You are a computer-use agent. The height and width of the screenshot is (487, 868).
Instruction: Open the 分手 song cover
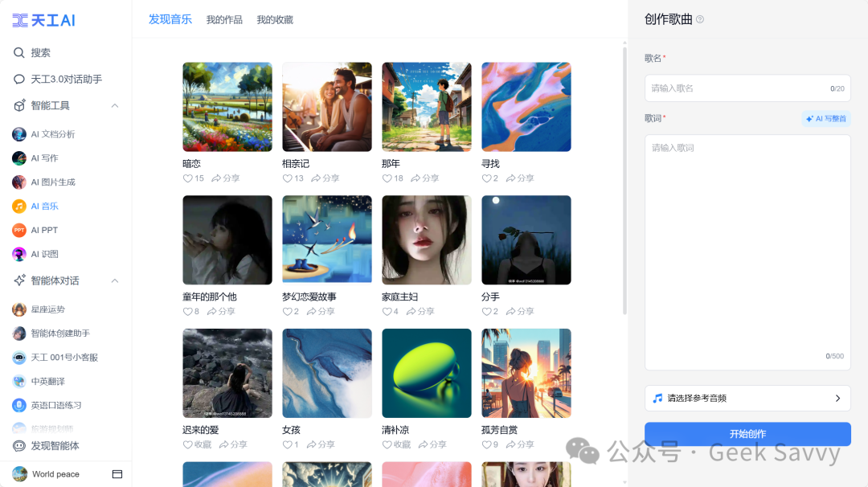tap(526, 240)
